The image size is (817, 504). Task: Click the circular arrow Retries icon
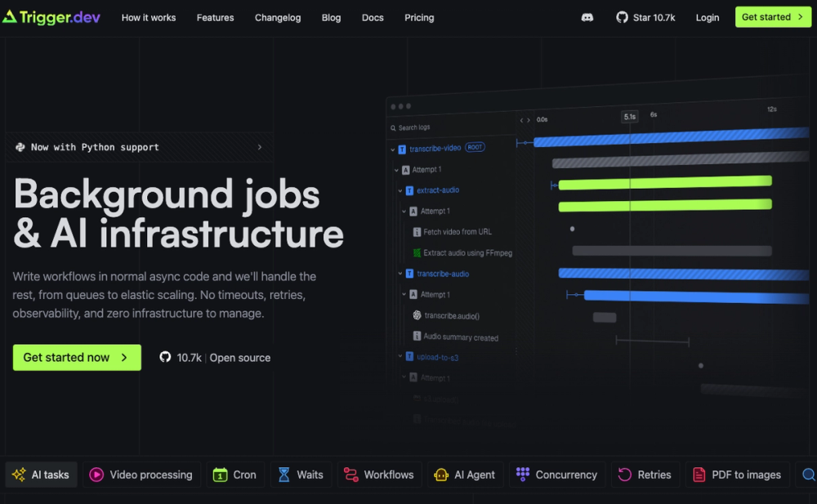pyautogui.click(x=624, y=475)
